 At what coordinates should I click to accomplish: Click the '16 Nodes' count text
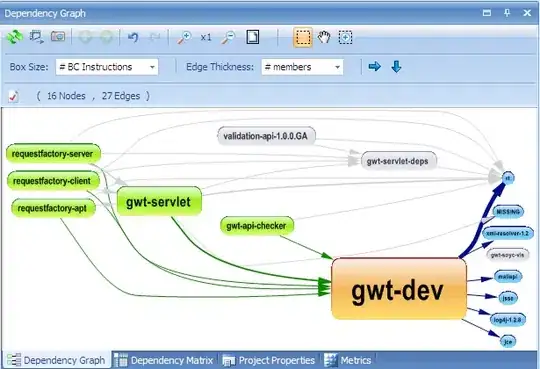coord(66,96)
